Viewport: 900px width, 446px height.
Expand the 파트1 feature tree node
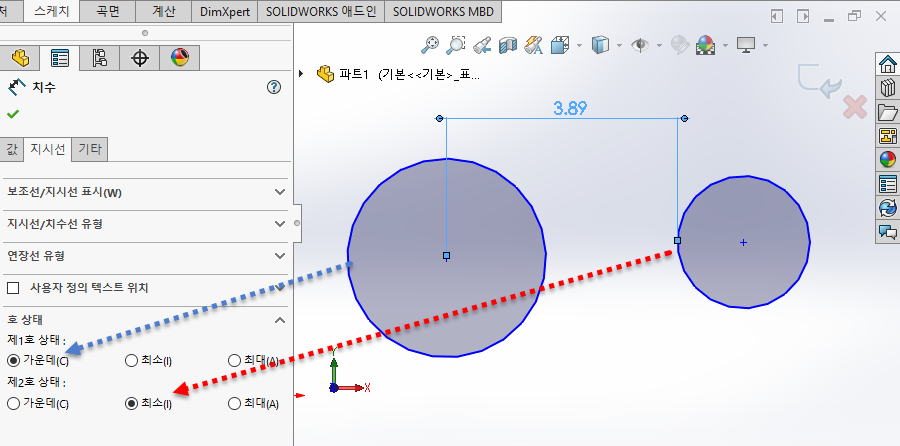302,73
